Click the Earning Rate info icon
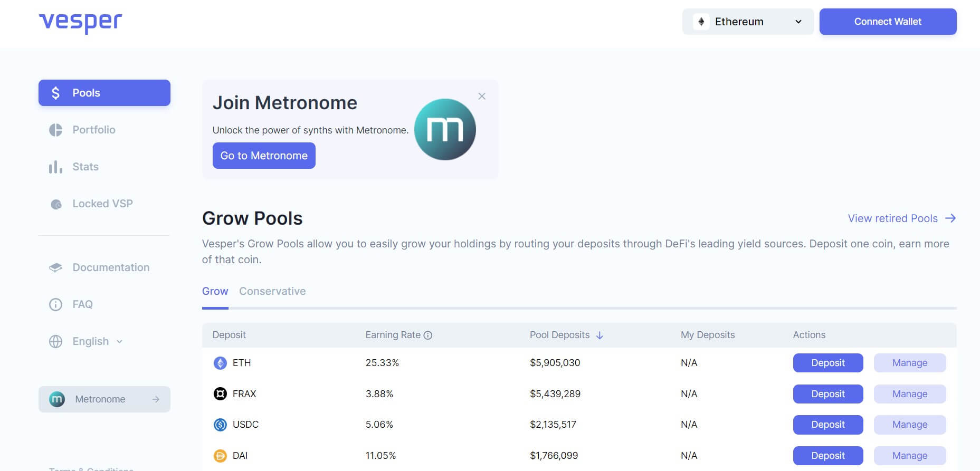The image size is (980, 471). point(428,335)
